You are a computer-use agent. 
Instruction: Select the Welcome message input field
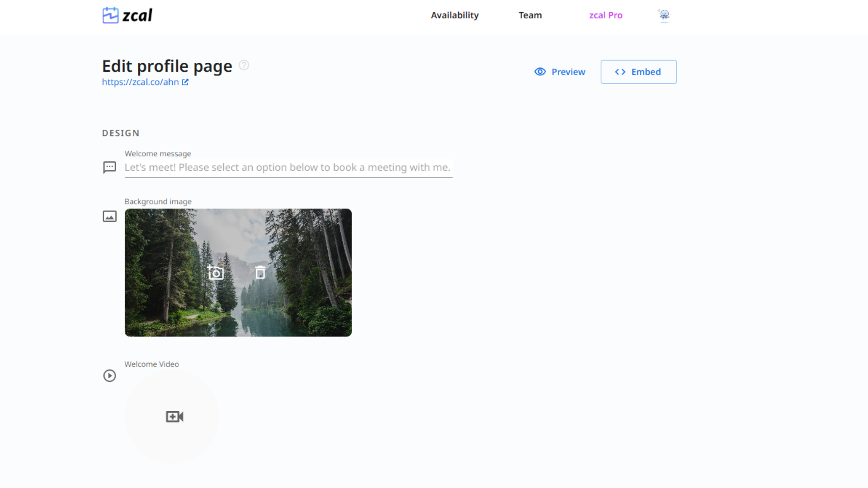(x=288, y=167)
